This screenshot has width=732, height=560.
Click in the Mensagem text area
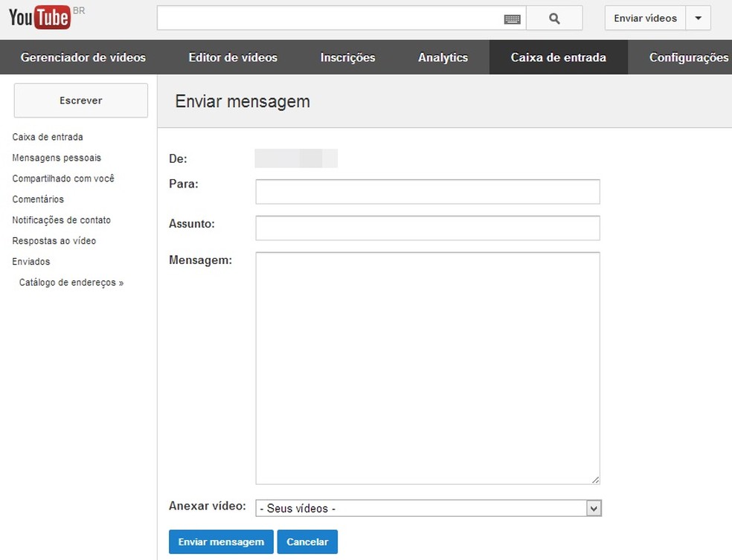tap(428, 368)
